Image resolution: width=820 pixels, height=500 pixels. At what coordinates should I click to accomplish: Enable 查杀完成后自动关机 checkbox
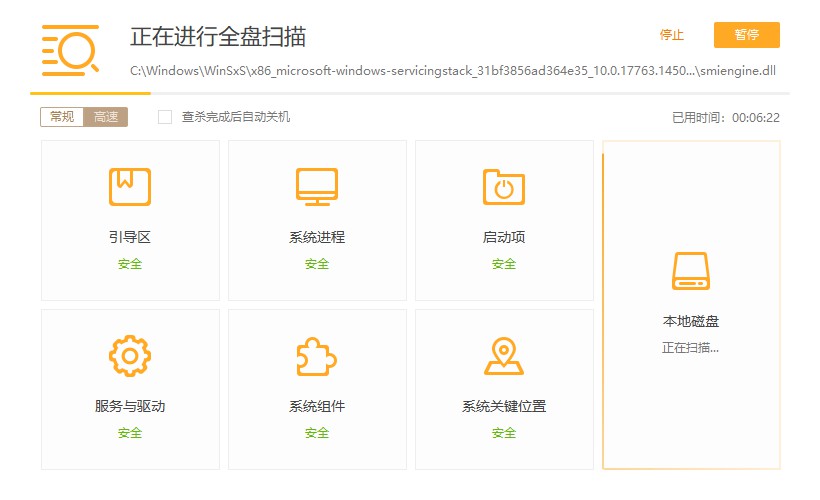(x=166, y=117)
